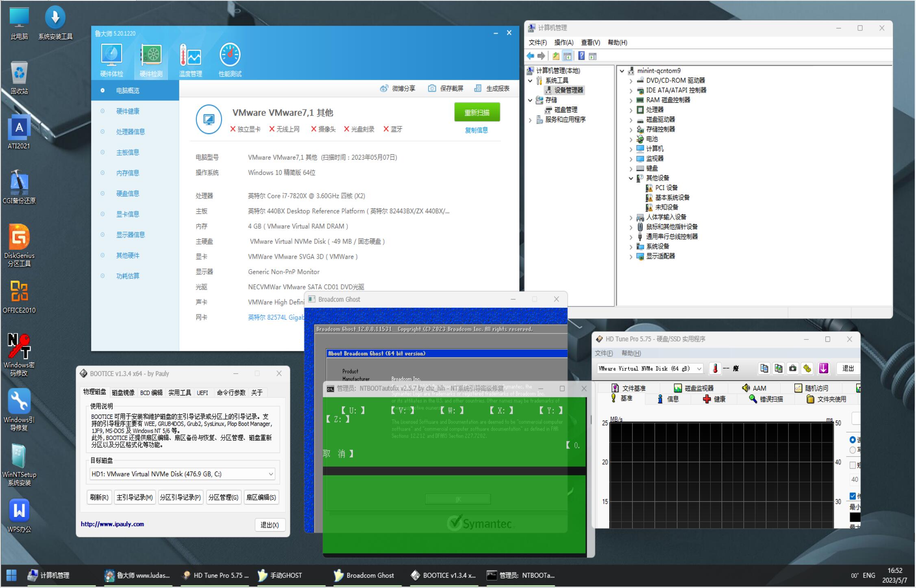The width and height of the screenshot is (916, 588).
Task: Toggle the console tree pane icon in 计算机管理
Action: (x=567, y=56)
